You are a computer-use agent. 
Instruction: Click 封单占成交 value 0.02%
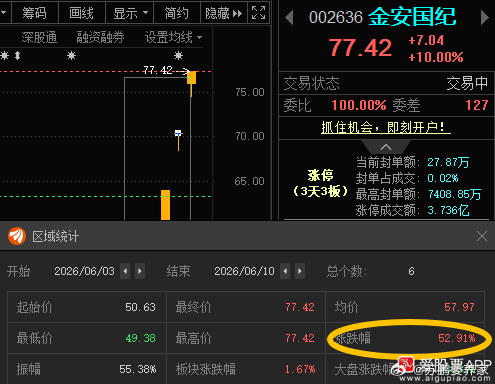coord(443,178)
